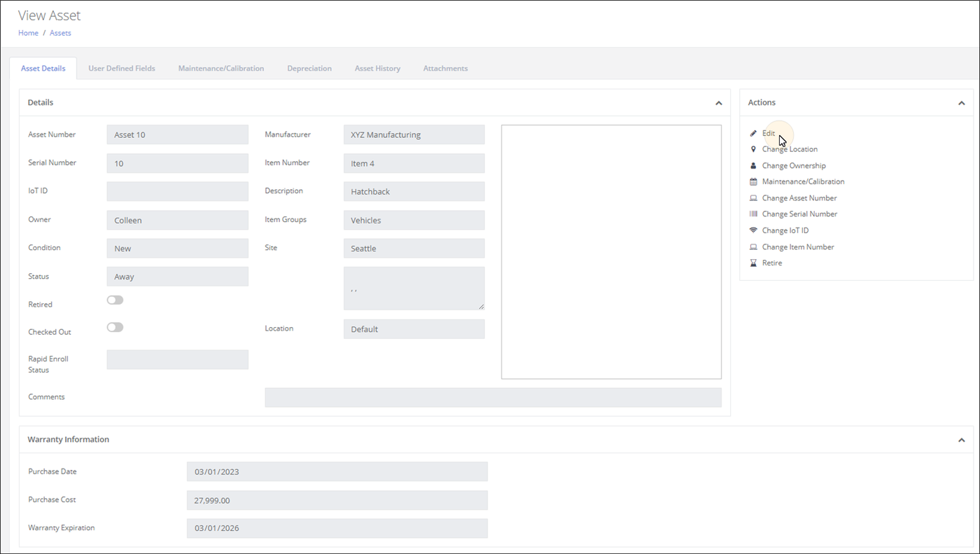This screenshot has height=554, width=980.
Task: Open the Attachments tab
Action: click(x=445, y=69)
